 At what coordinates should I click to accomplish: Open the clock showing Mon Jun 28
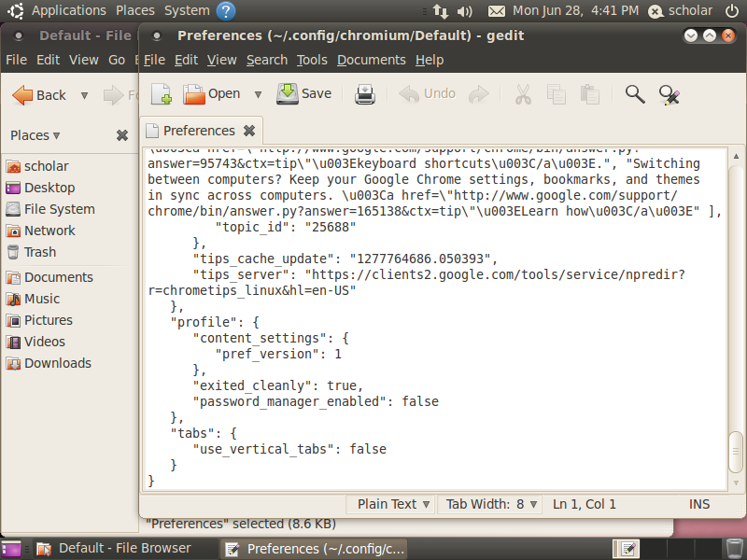(x=575, y=10)
